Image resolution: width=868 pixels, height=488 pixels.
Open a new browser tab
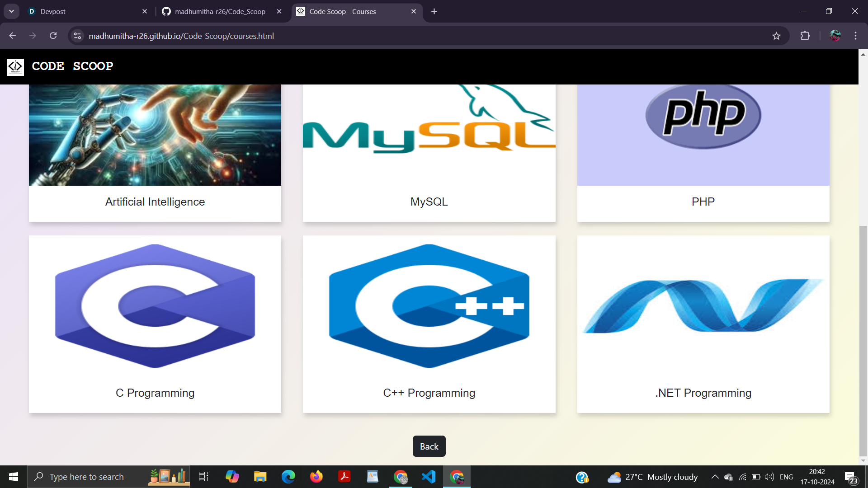[x=434, y=11]
